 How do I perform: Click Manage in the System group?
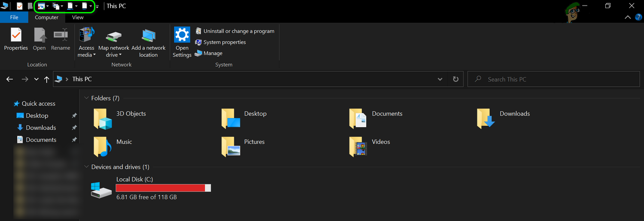tap(213, 53)
